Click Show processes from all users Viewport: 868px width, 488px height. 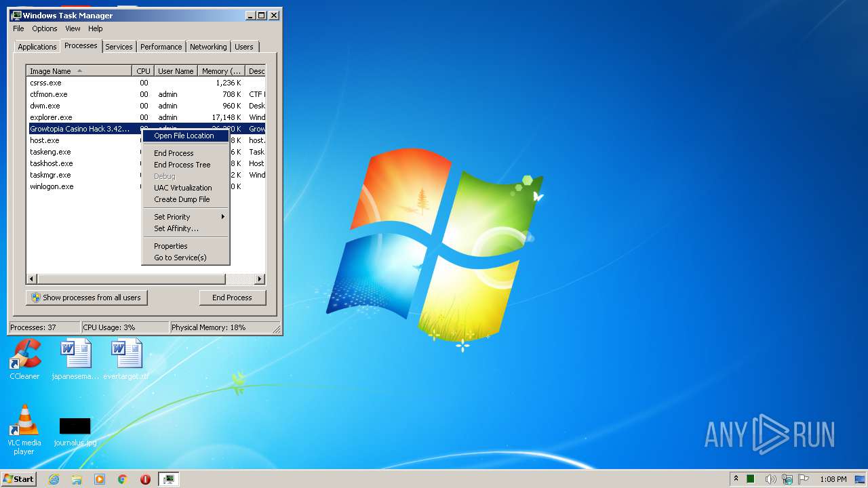pos(87,298)
